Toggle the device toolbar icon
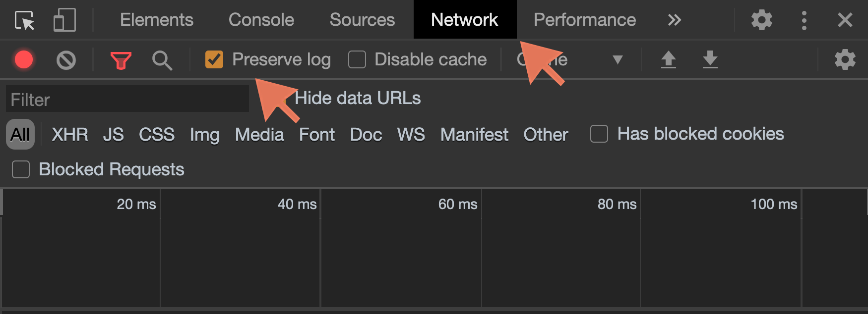The height and width of the screenshot is (314, 868). pos(64,20)
